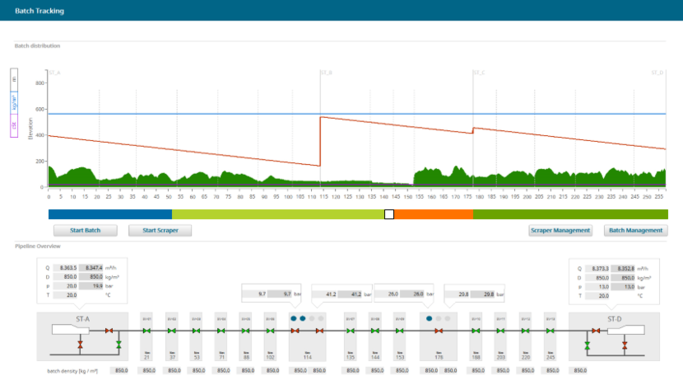
Task: Click the green valve at km 245
Action: pyautogui.click(x=551, y=331)
